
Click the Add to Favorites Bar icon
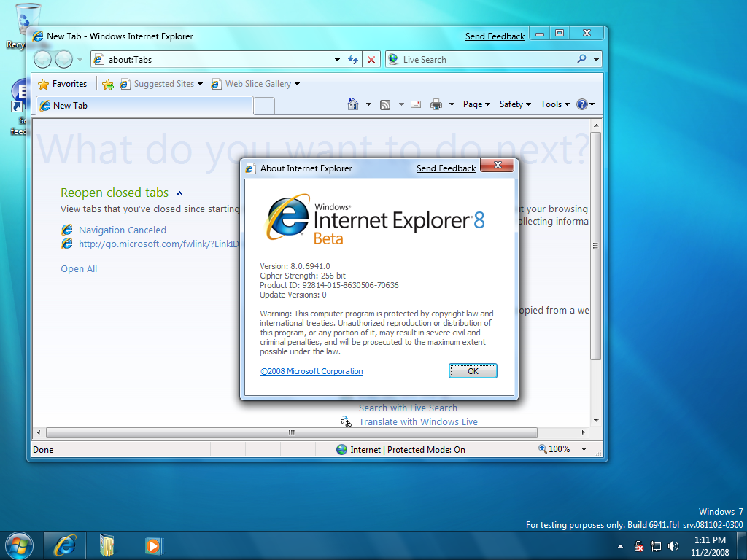108,84
